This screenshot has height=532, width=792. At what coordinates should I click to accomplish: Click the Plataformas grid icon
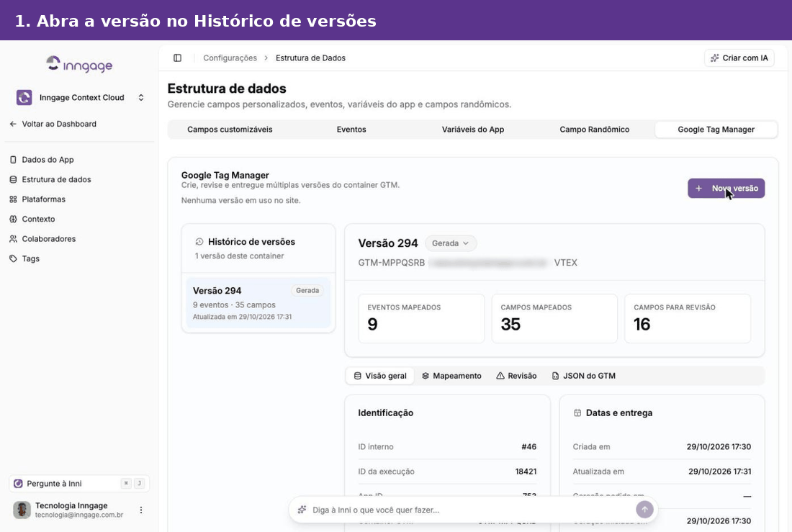(13, 199)
